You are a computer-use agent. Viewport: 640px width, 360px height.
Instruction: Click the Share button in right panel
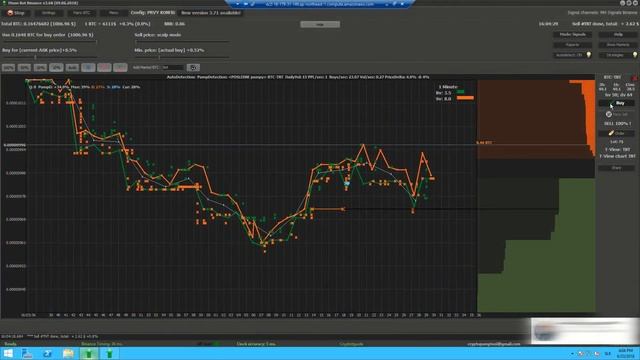tap(616, 168)
